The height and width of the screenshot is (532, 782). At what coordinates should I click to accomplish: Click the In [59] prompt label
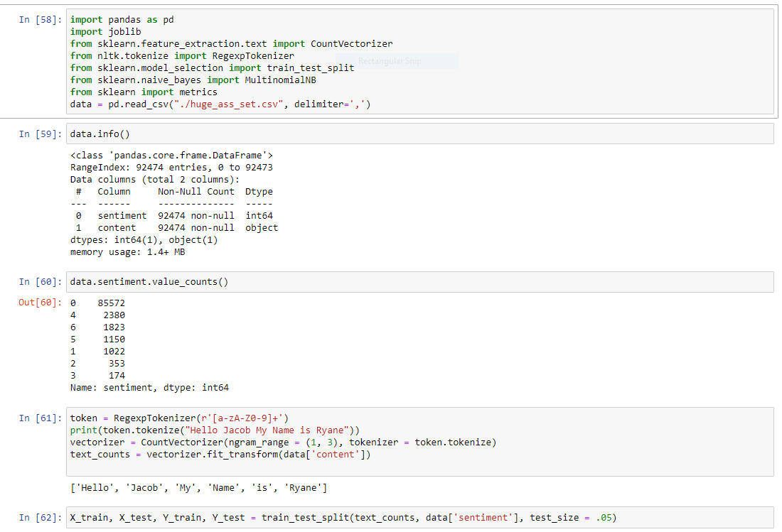click(x=41, y=134)
